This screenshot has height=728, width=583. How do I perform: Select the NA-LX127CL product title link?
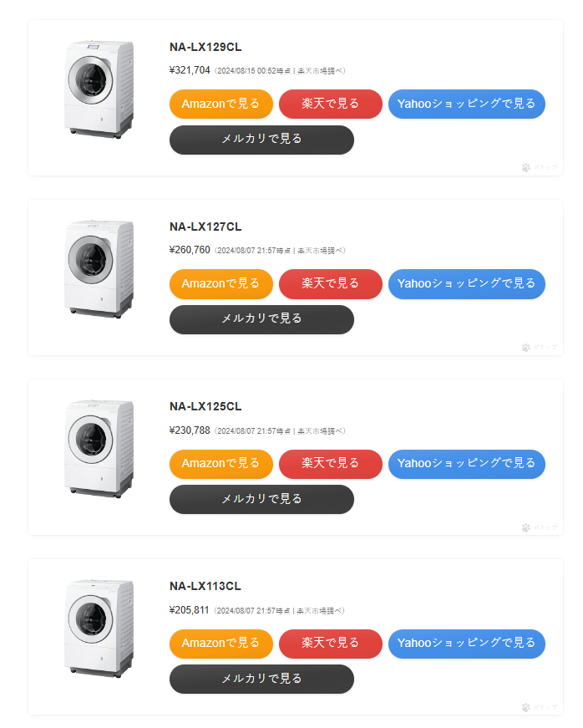205,227
